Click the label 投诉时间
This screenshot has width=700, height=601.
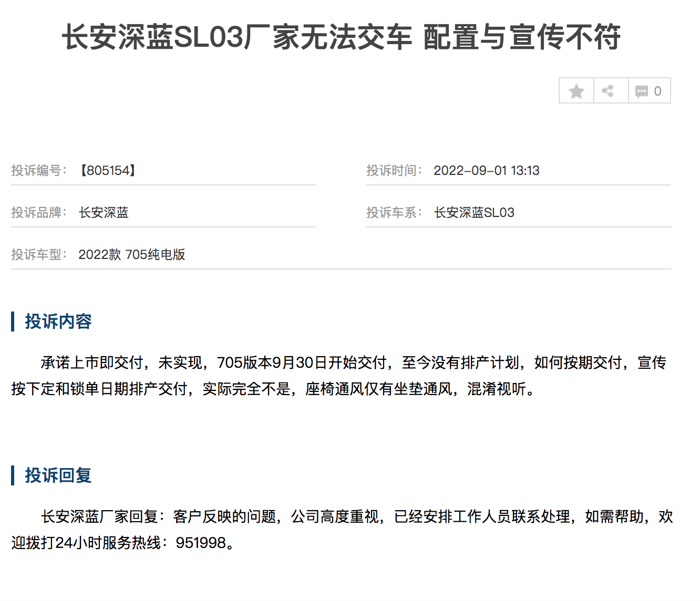pyautogui.click(x=394, y=170)
